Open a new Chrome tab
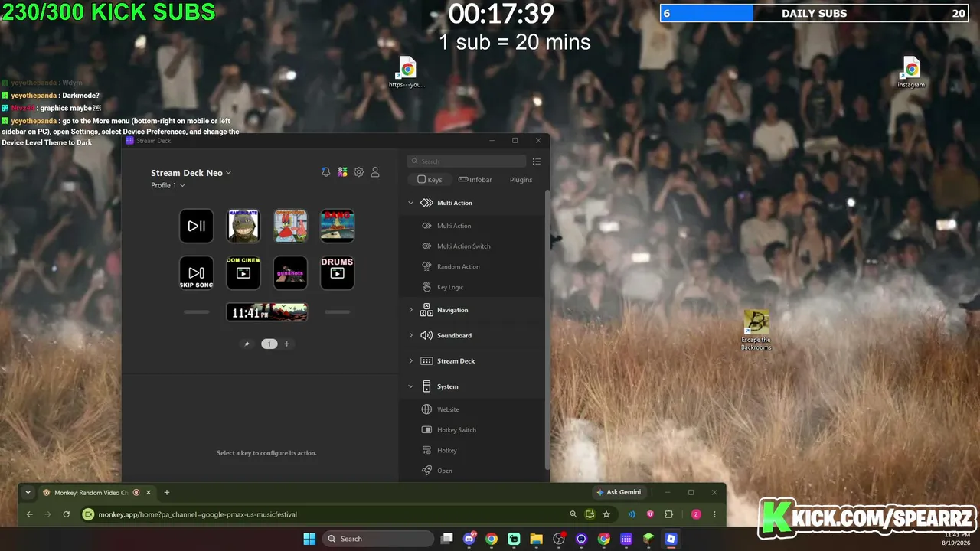980x551 pixels. pos(167,492)
